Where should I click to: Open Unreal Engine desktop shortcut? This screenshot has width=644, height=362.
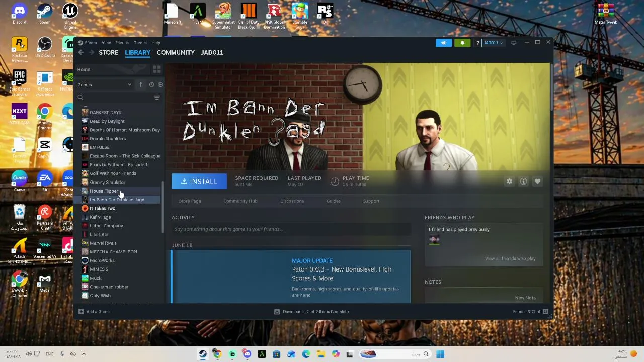click(70, 15)
